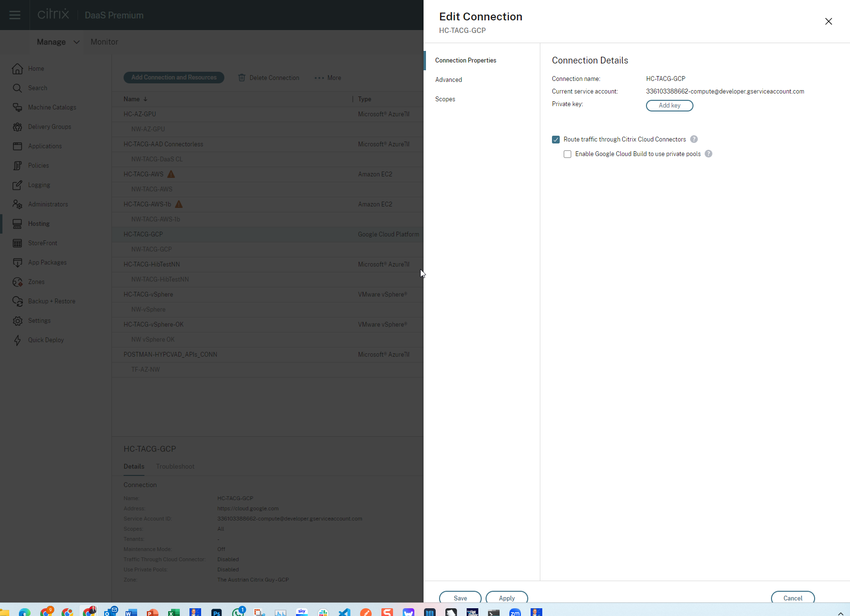Viewport: 850px width, 616px height.
Task: Open the Advanced page in Edit Connection
Action: (449, 79)
